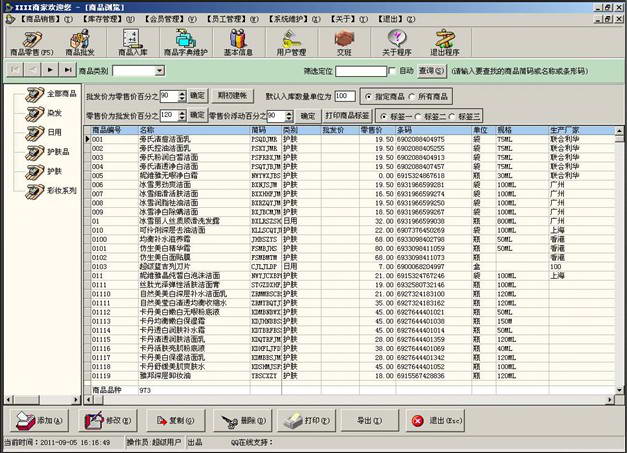Click the red 退出 (Esc) exit button
Image resolution: width=627 pixels, height=453 pixels.
435,421
